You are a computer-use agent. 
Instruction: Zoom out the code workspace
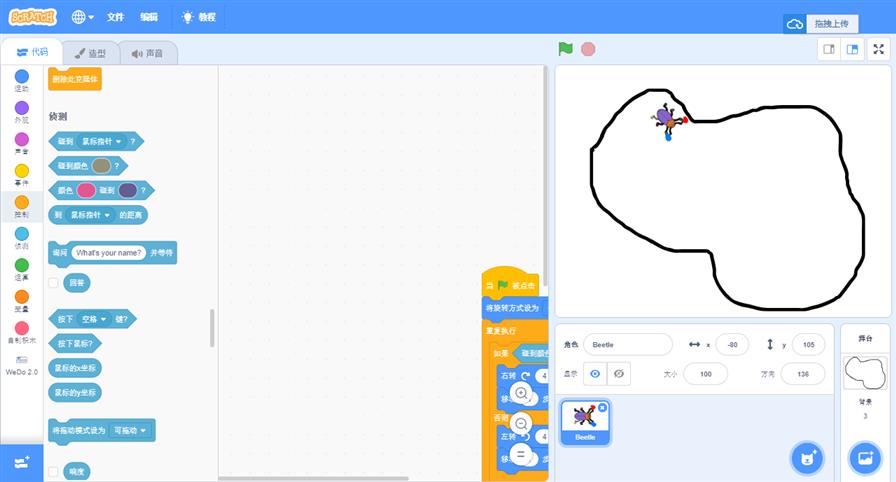point(521,424)
